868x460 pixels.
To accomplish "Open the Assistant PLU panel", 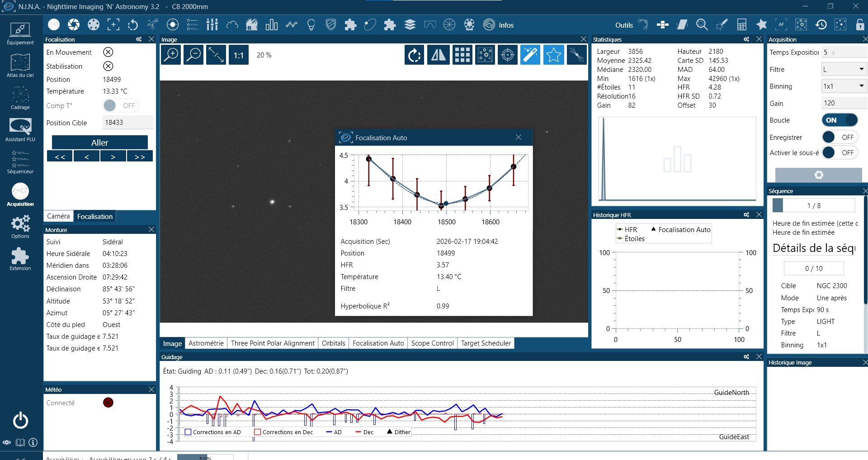I will [x=20, y=130].
